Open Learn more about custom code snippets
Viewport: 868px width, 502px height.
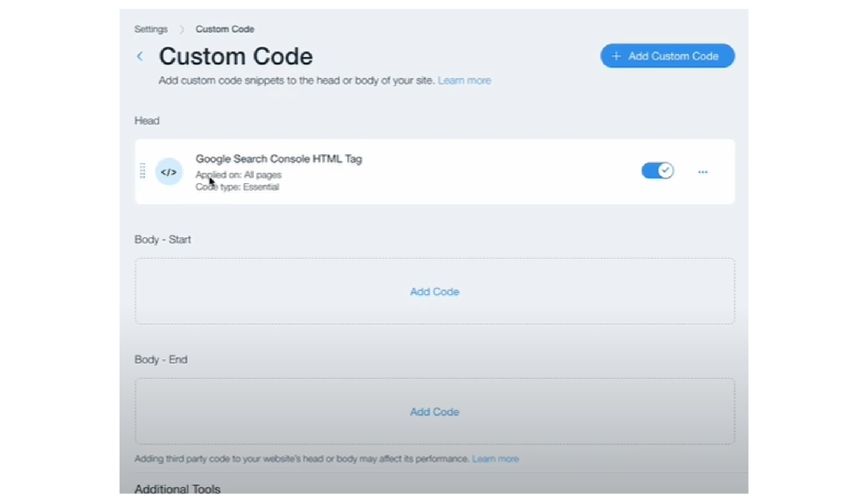(x=464, y=80)
